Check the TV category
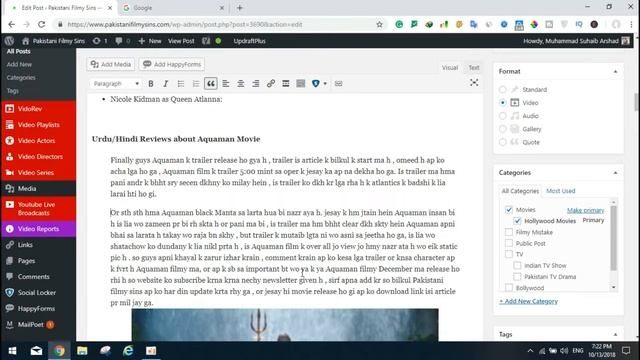 509,254
